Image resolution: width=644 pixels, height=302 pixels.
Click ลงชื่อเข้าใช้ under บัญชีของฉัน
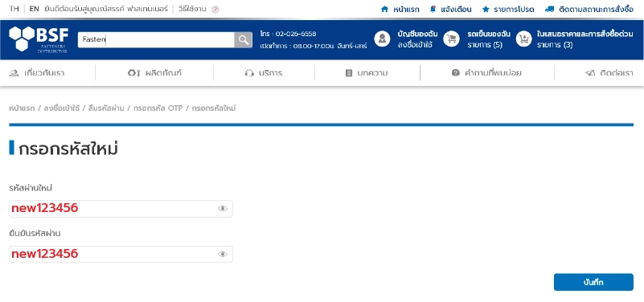414,45
